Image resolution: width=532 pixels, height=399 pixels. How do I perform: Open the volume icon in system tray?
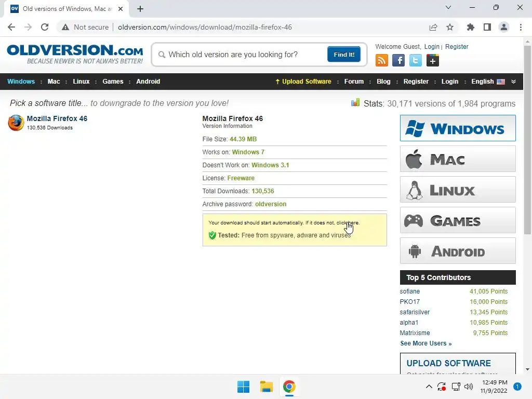pyautogui.click(x=469, y=387)
